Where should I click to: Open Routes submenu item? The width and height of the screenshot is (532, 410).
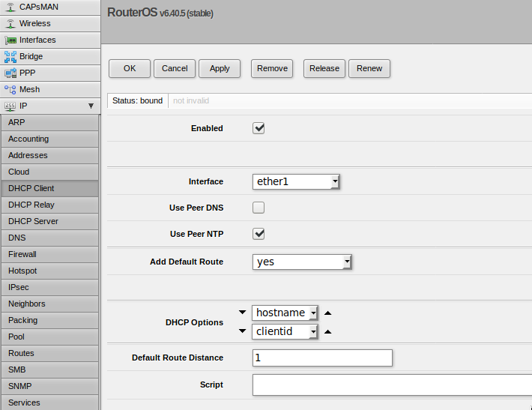coord(50,353)
